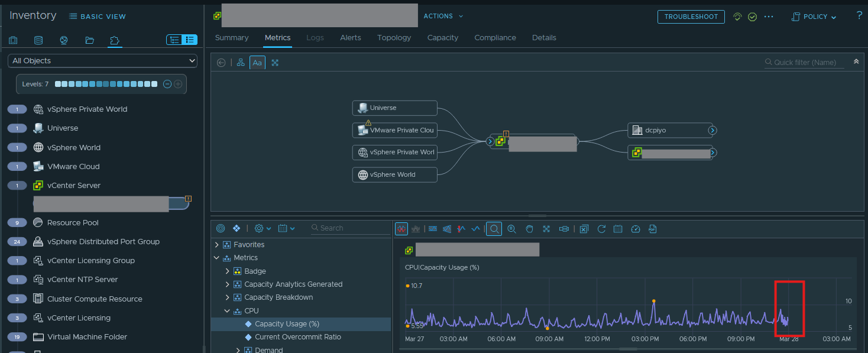Collapse the CPU metric group
The image size is (868, 353).
coord(228,311)
